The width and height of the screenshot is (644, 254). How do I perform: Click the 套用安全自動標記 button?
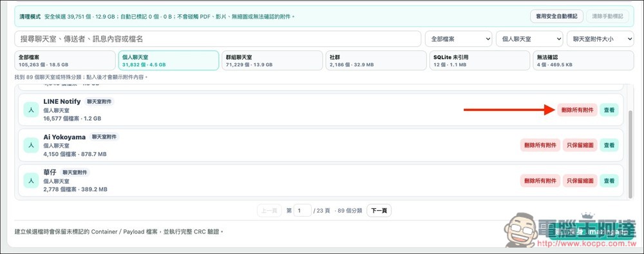tap(556, 17)
